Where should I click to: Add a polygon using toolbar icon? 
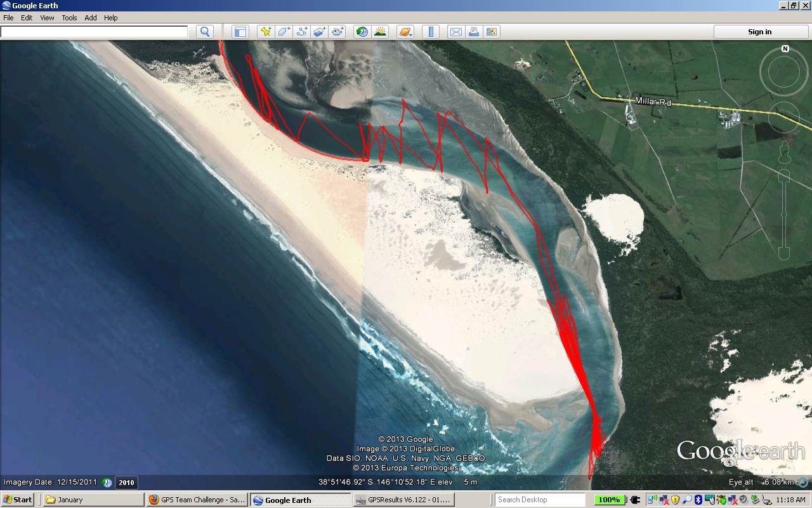point(284,32)
